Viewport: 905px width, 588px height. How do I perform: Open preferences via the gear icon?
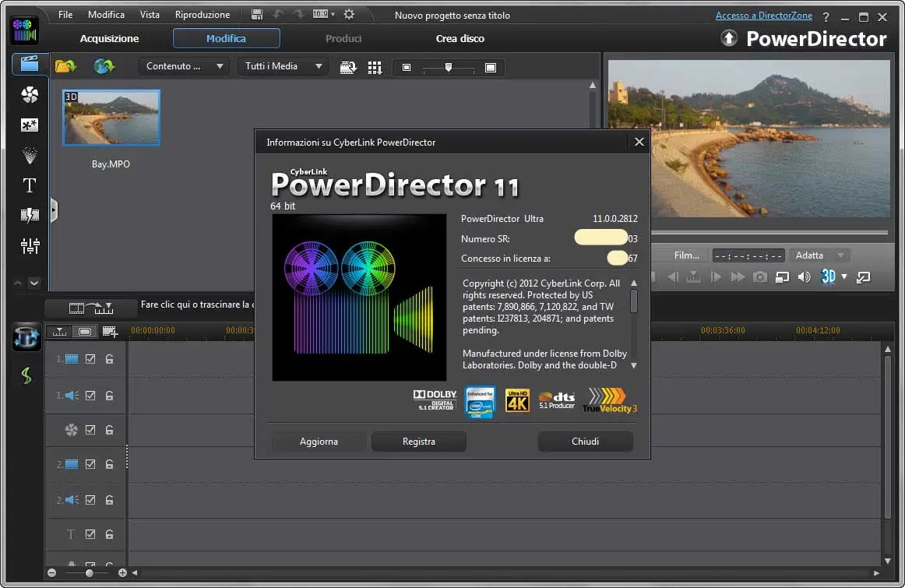coord(349,15)
